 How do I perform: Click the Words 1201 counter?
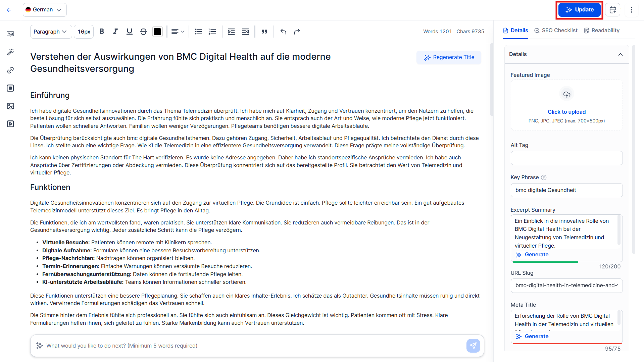[x=437, y=32]
